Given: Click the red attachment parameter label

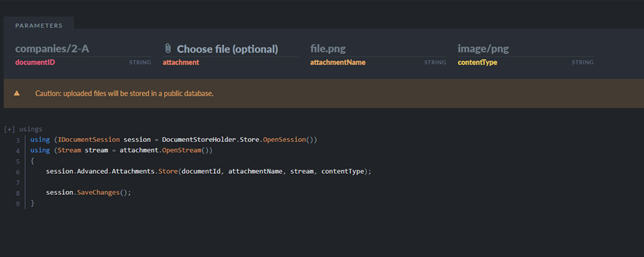Looking at the screenshot, I should [181, 62].
